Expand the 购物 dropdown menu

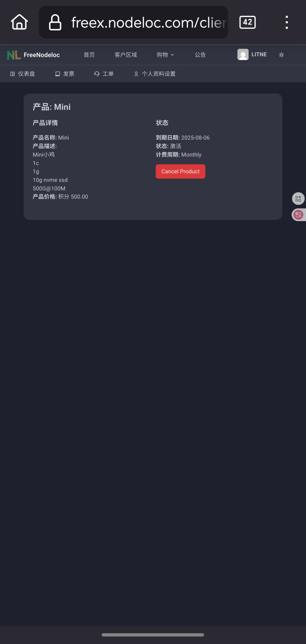pyautogui.click(x=165, y=55)
